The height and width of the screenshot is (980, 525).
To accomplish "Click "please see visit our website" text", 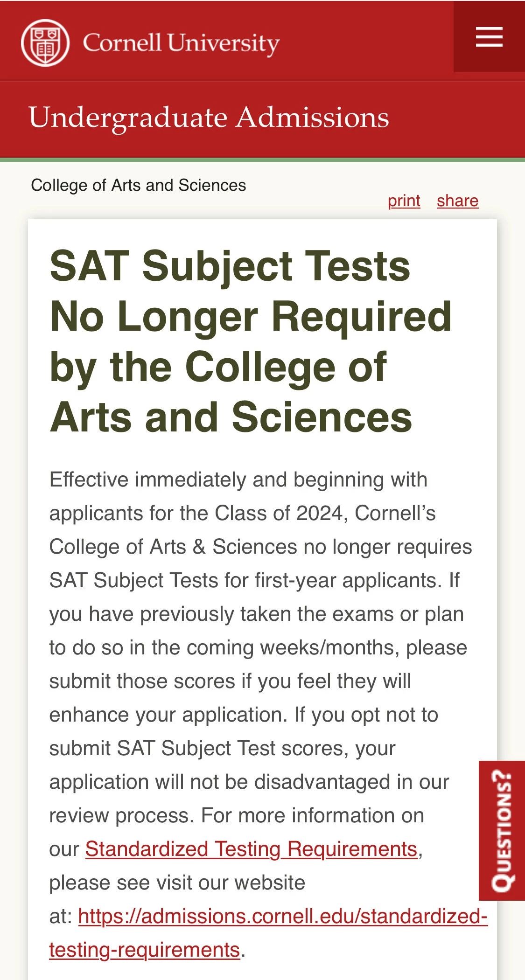I will coord(177,883).
